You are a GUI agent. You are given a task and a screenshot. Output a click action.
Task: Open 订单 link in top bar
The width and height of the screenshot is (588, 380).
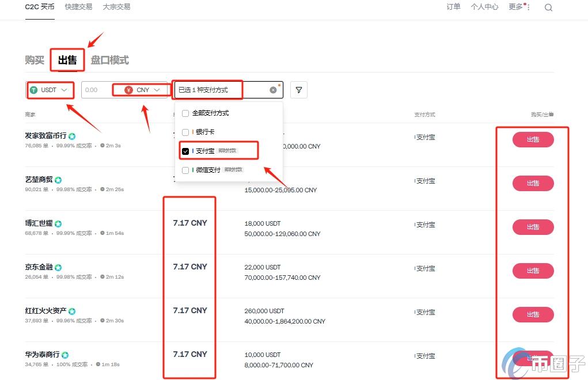[453, 7]
